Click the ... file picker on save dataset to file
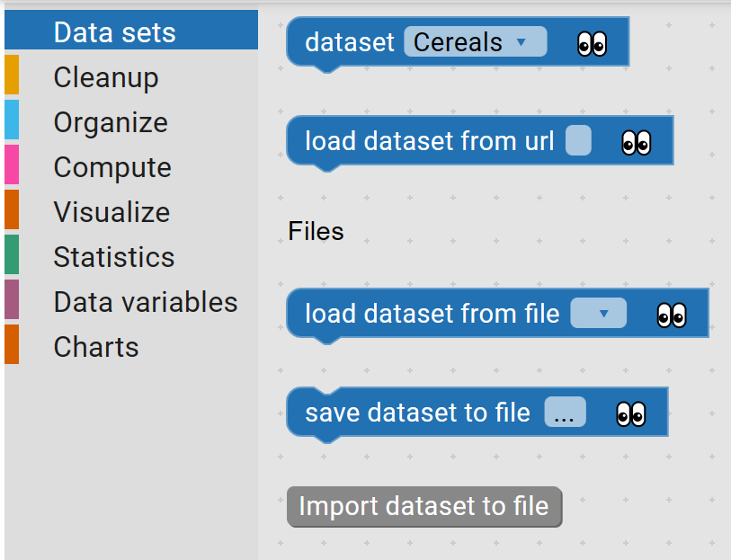731x560 pixels. (566, 412)
